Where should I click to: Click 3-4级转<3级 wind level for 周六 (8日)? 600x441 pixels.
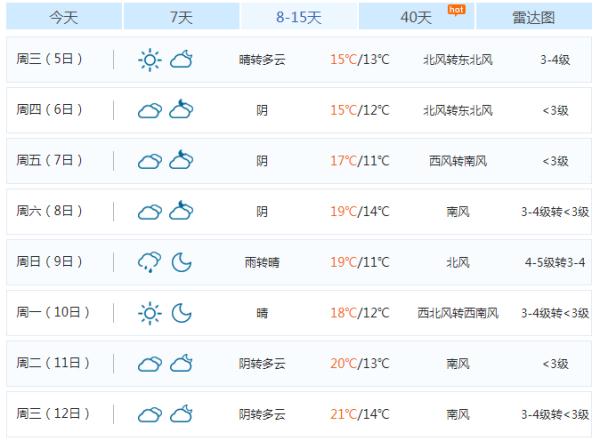coord(555,212)
